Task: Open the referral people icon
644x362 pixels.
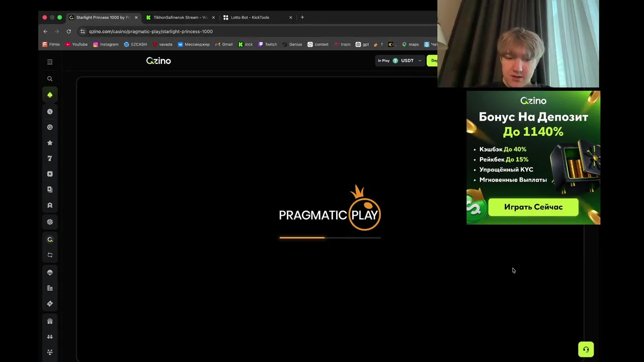Action: tap(50, 337)
